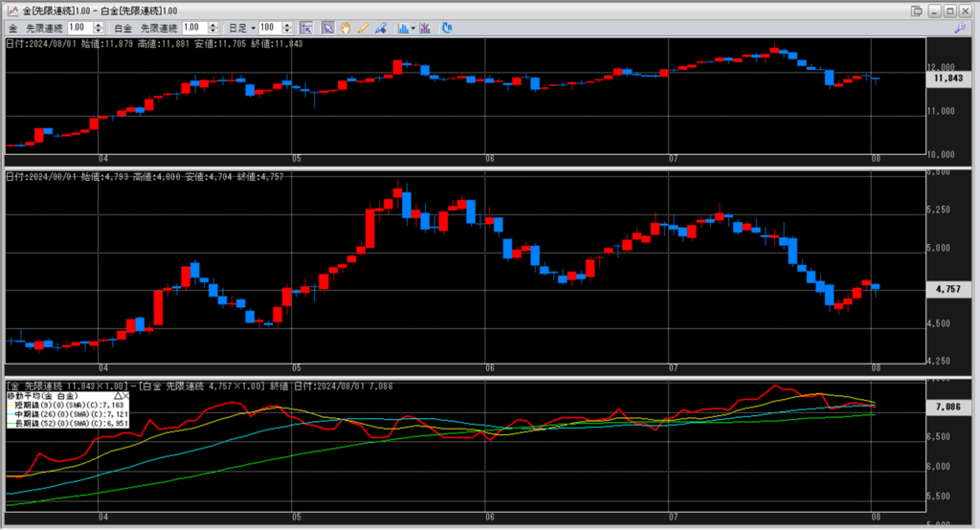Close the 移動平均 legend box
Screen dimensions: 980x530
(126, 394)
